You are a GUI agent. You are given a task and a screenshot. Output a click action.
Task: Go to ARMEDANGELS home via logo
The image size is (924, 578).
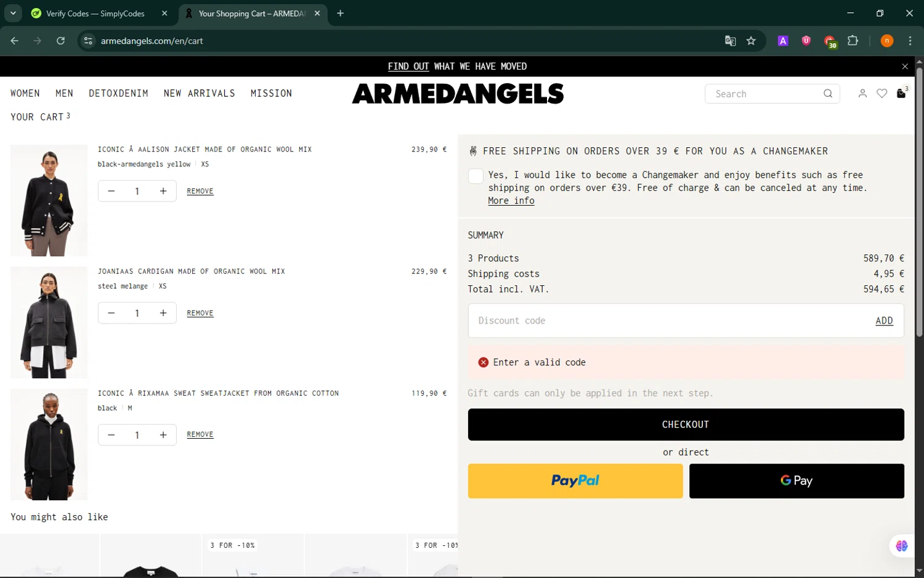point(458,94)
